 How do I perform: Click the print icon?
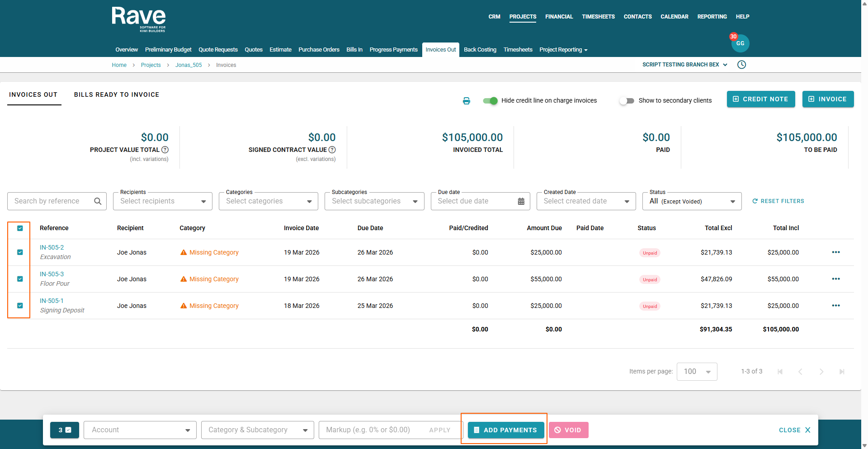click(466, 101)
